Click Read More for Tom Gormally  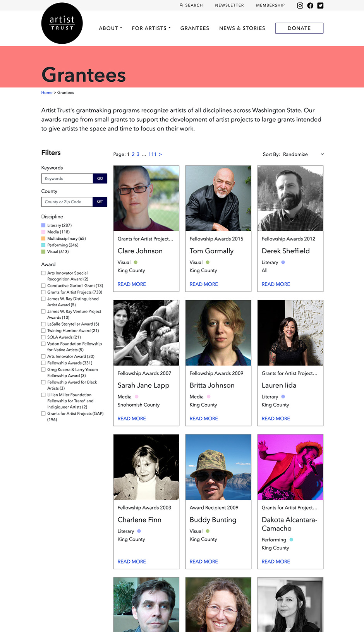tap(204, 284)
